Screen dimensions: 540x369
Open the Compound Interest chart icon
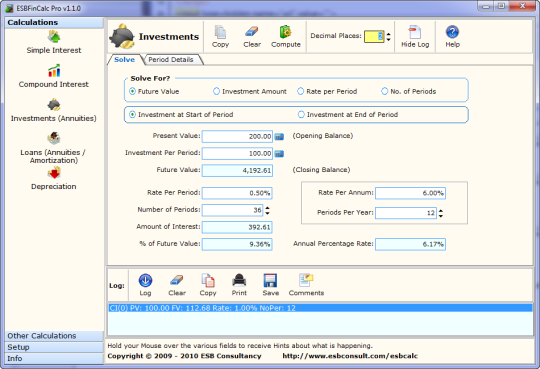tap(54, 71)
